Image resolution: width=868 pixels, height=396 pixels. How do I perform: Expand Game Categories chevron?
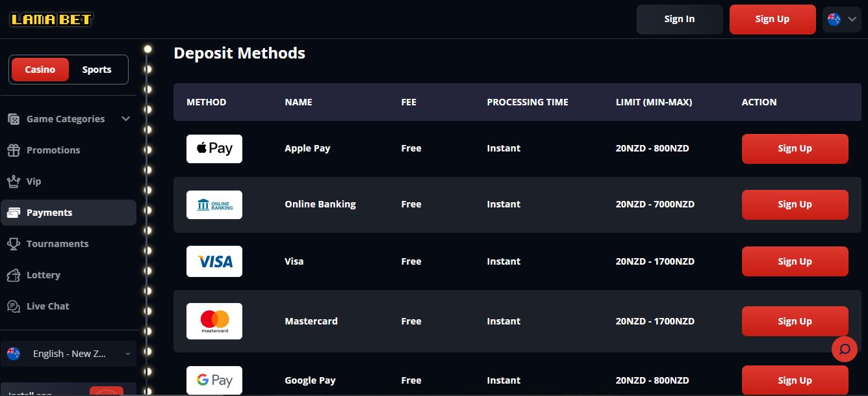[x=126, y=119]
